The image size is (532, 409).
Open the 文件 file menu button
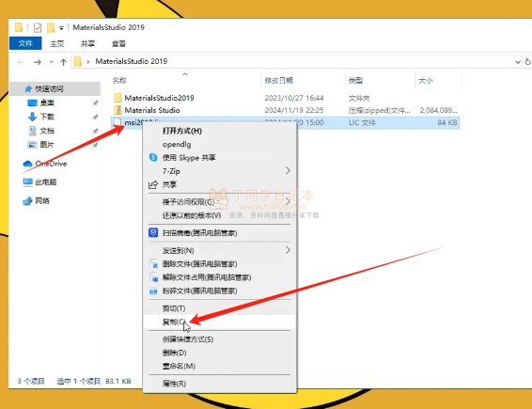click(25, 43)
